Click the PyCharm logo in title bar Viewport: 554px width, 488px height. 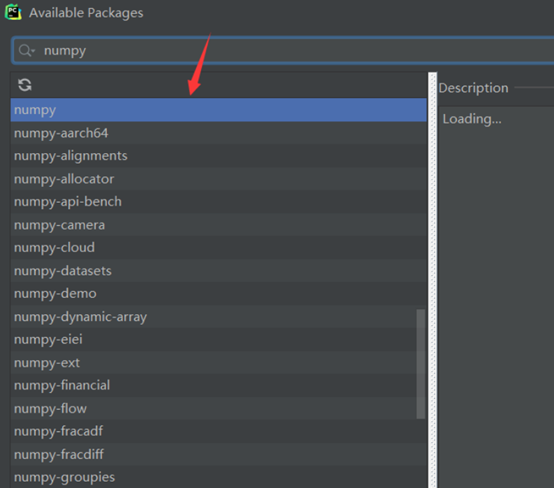coord(13,12)
